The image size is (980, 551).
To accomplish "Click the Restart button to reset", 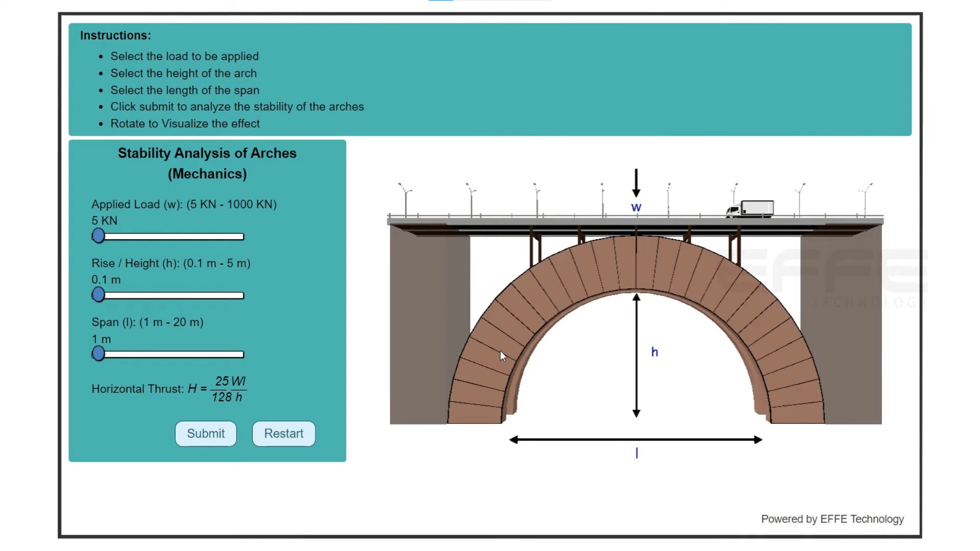I will (x=283, y=433).
